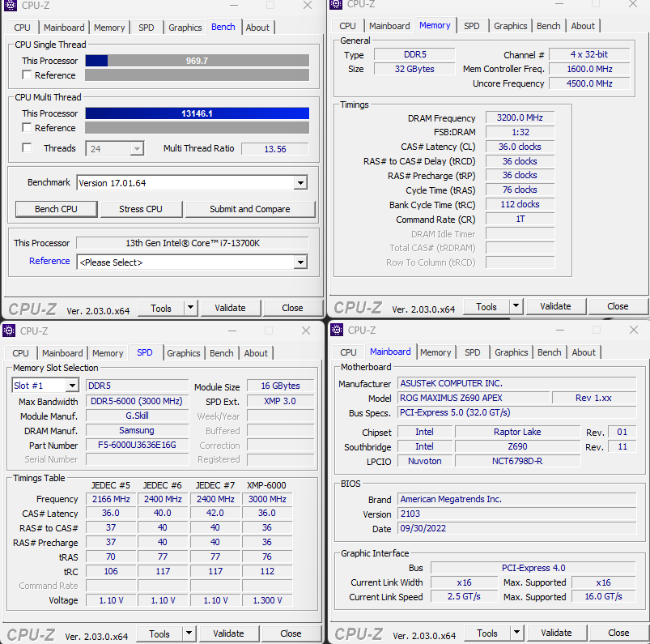Expand the Tools arrow in the SPD window
Image resolution: width=650 pixels, height=644 pixels.
click(189, 633)
